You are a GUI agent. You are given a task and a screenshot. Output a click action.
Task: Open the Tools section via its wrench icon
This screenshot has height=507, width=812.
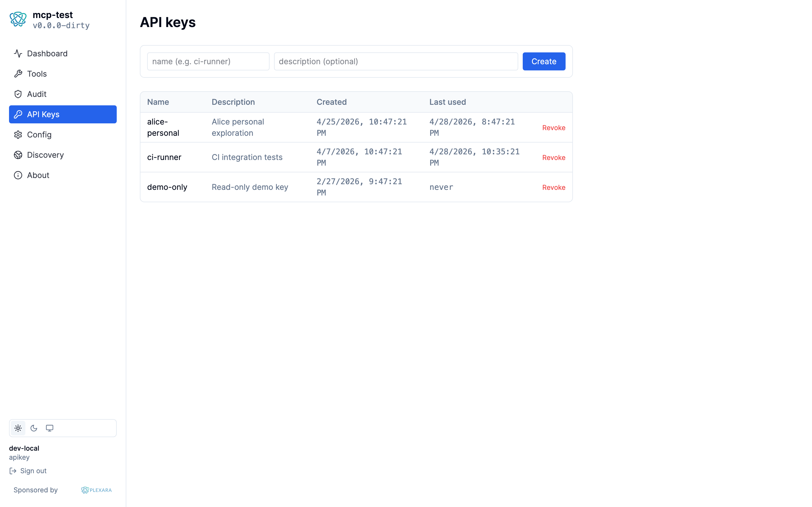(x=18, y=74)
